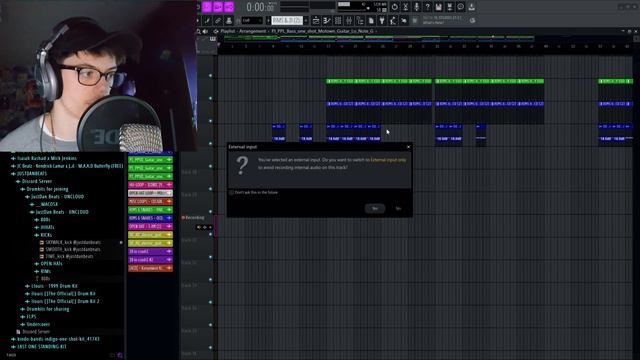Click the speaker icon in Playlist title bar
640x360 pixels.
(x=205, y=31)
